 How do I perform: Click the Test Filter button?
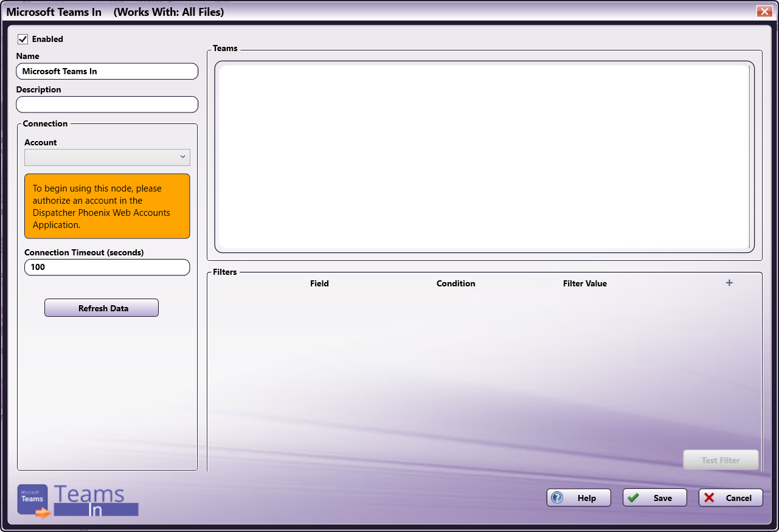coord(721,460)
